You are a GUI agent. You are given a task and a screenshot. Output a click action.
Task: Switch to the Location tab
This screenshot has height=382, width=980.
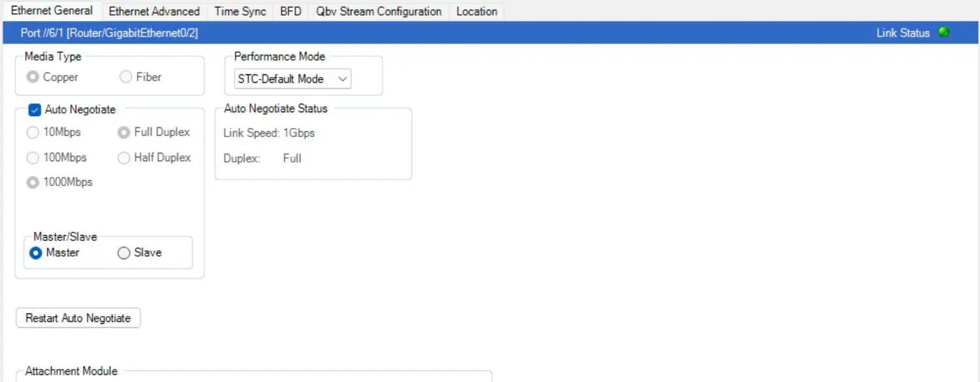(x=477, y=11)
